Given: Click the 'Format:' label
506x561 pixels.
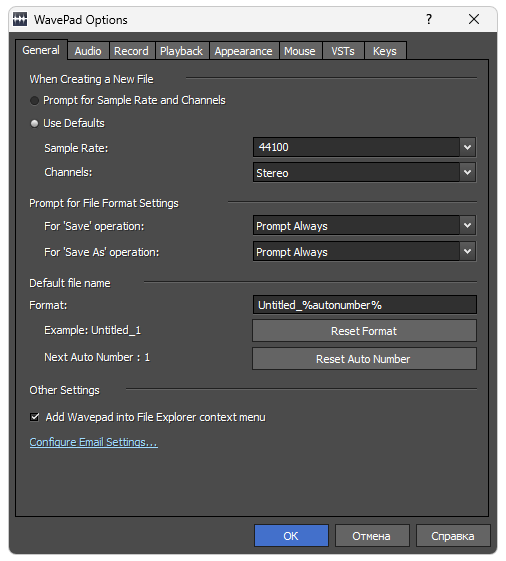Looking at the screenshot, I should pos(48,305).
